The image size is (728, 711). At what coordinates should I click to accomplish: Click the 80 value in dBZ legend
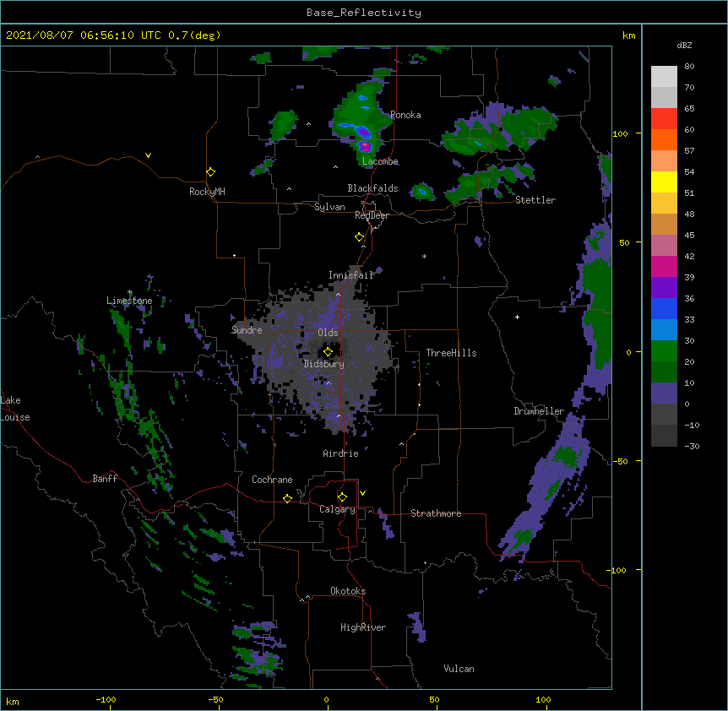[689, 67]
